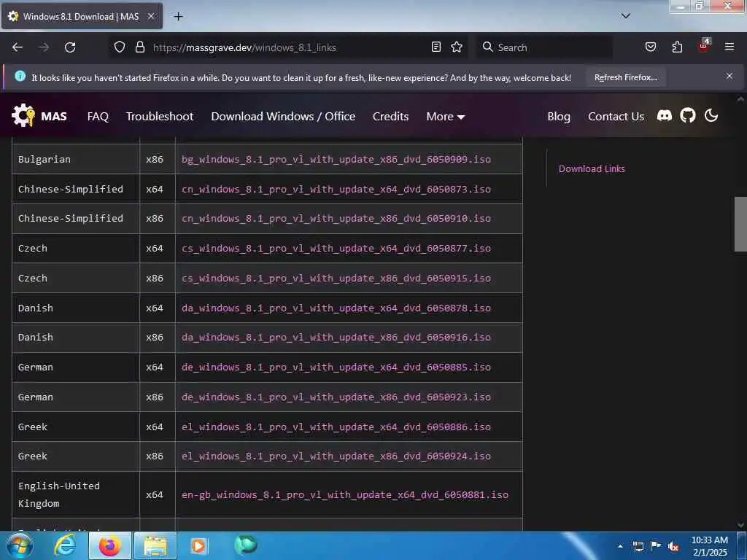Open the Action Center flag icon
This screenshot has height=560, width=747.
pos(656,545)
